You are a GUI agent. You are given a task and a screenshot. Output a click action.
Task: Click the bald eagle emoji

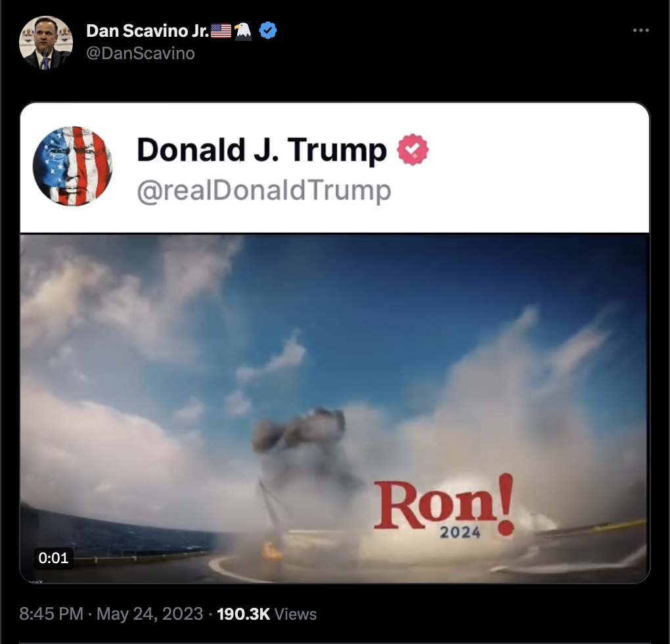point(243,31)
